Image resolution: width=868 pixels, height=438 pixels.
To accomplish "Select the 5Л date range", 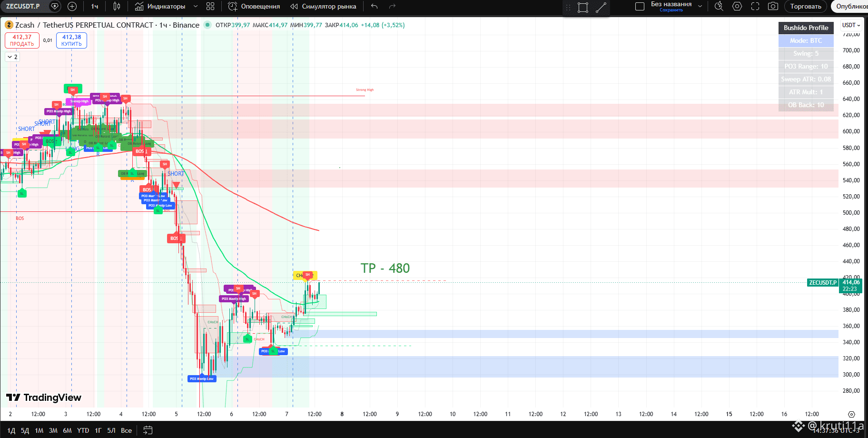I will click(111, 430).
